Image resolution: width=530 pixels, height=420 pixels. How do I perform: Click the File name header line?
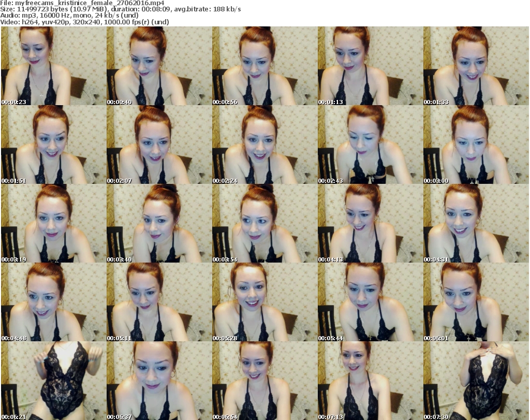point(82,3)
